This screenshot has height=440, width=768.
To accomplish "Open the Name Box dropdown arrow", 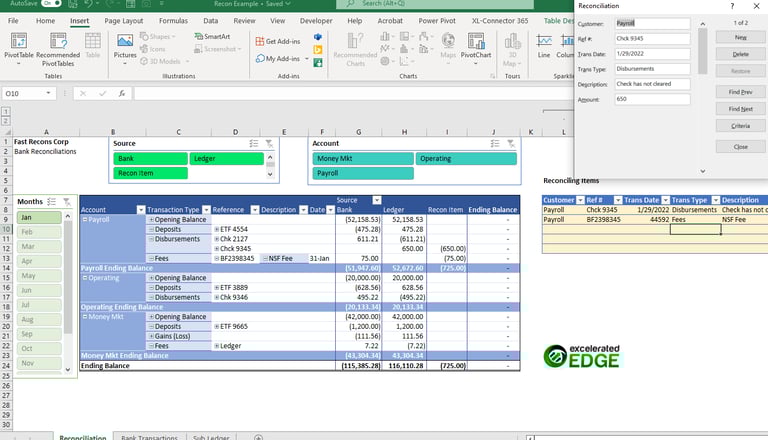I will 48,93.
